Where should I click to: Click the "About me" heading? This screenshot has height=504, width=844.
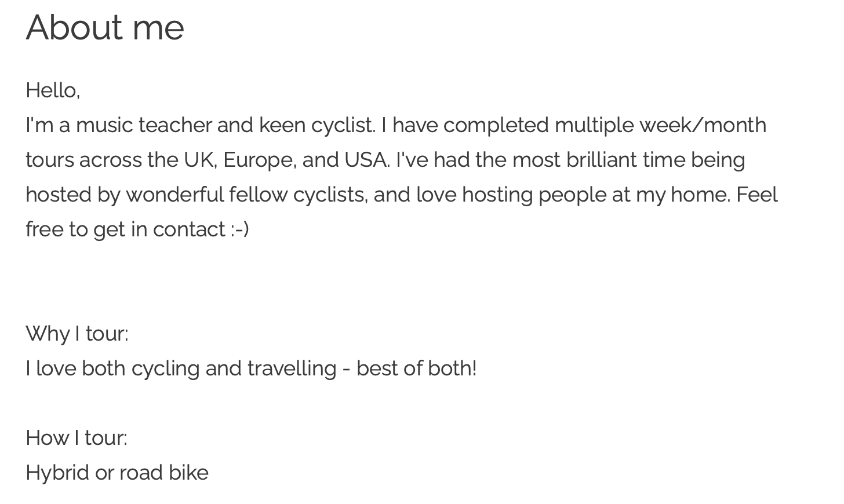105,27
